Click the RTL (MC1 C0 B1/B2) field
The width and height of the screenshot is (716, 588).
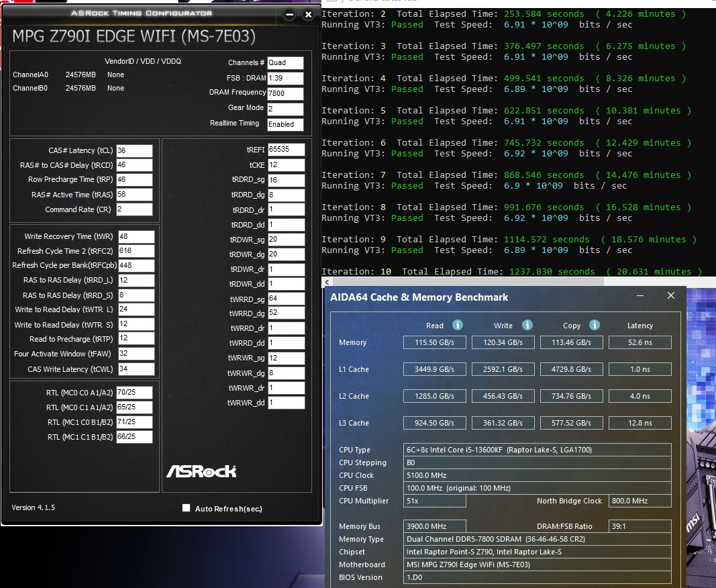point(134,422)
